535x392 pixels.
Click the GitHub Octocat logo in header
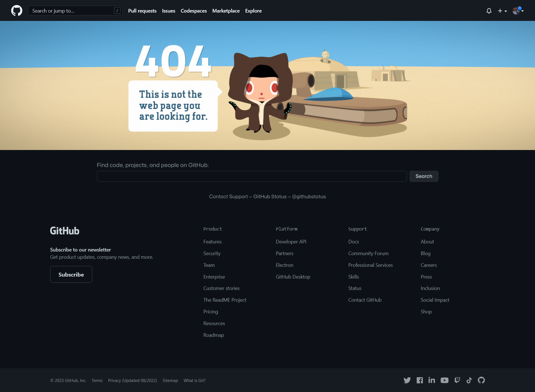click(x=17, y=11)
